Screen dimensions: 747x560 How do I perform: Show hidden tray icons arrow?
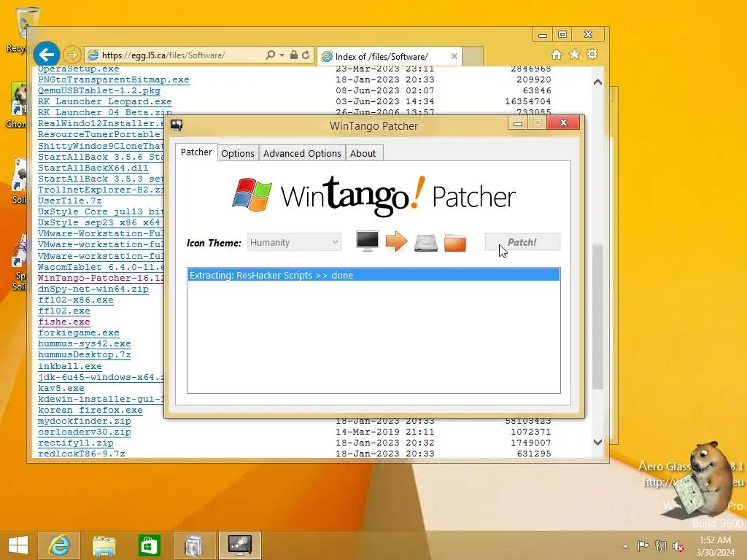pyautogui.click(x=625, y=546)
